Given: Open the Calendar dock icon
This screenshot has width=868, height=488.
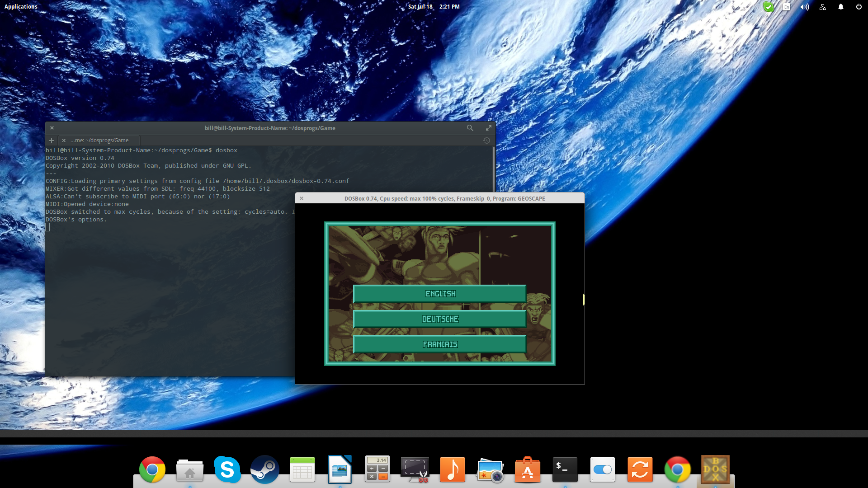Looking at the screenshot, I should [x=302, y=470].
